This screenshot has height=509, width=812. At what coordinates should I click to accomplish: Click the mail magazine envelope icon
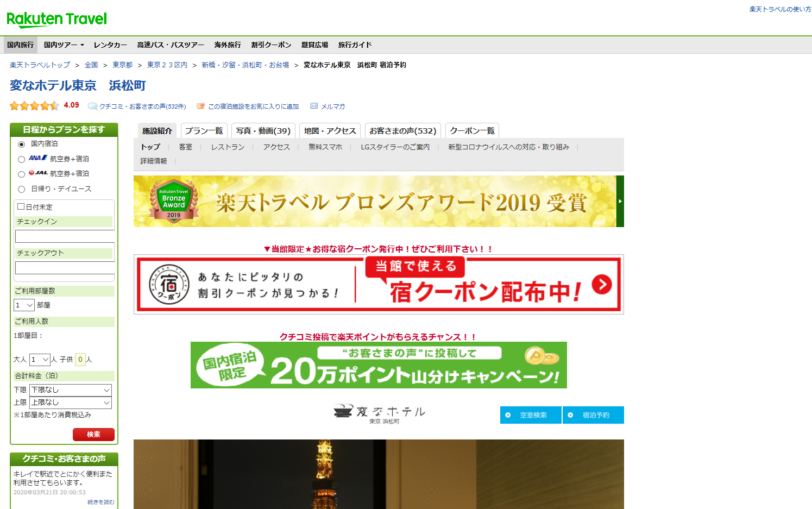pyautogui.click(x=314, y=106)
